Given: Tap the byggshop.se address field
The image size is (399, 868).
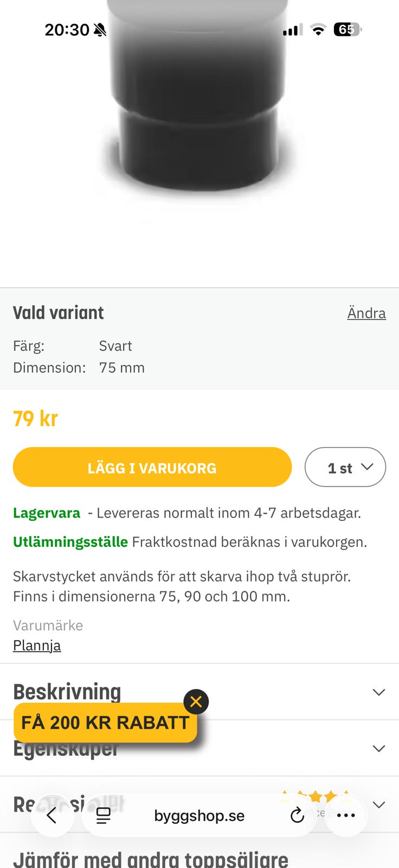Looking at the screenshot, I should pyautogui.click(x=199, y=815).
